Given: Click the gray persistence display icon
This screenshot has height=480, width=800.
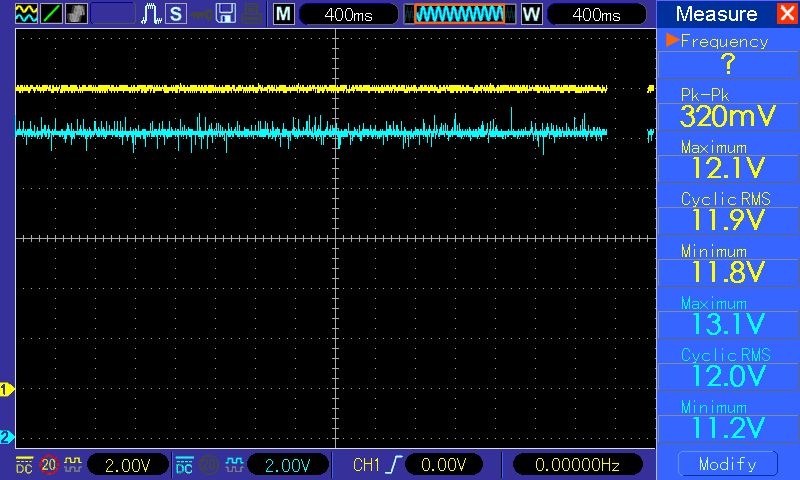Looking at the screenshot, I should 77,14.
